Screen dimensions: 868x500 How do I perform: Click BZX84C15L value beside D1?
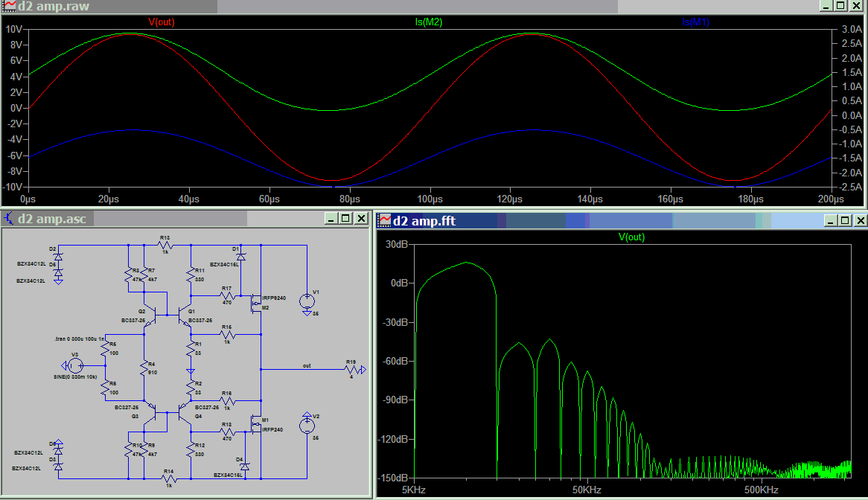tap(224, 264)
